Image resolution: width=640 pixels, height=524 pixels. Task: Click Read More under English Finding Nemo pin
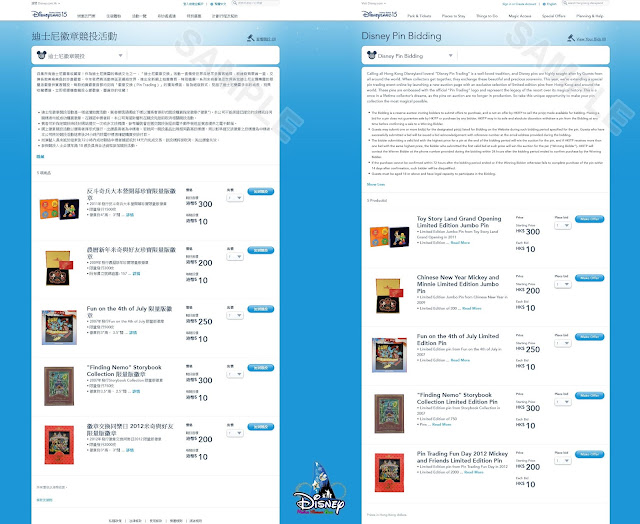(x=442, y=424)
